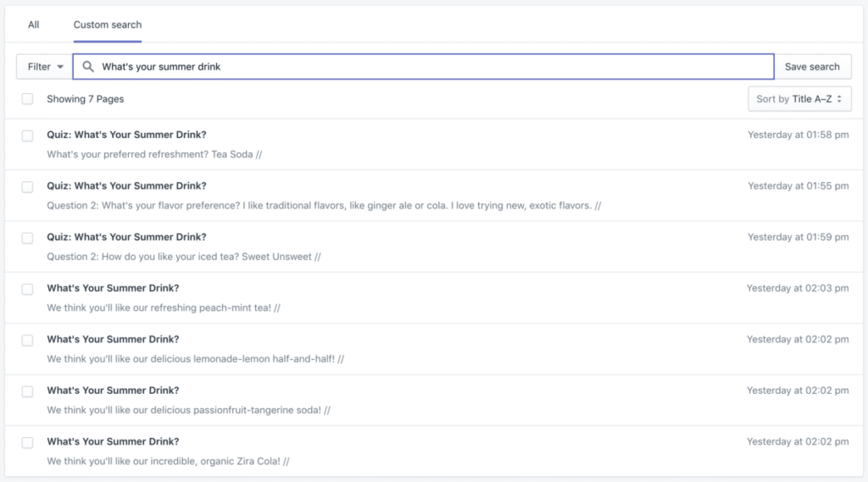Screen dimensions: 868x482
Task: Open the Filter dropdown
Action: [44, 67]
